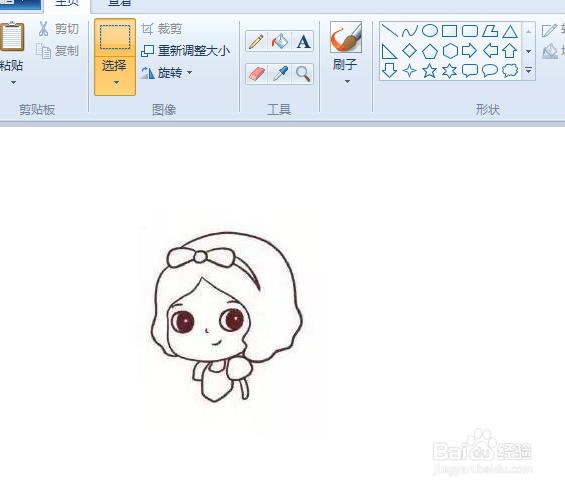
Task: Choose the Rounded rectangle shape
Action: [470, 31]
